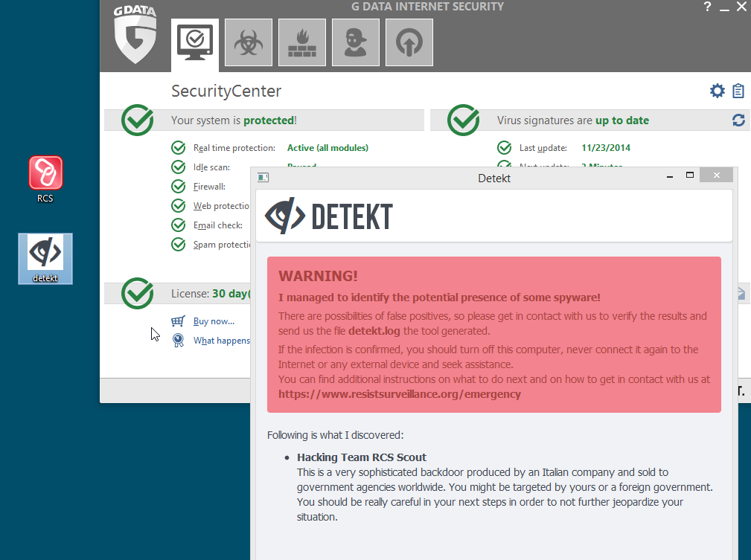Screen dimensions: 751x560
Task: Open the Autostart manager tab
Action: point(409,42)
